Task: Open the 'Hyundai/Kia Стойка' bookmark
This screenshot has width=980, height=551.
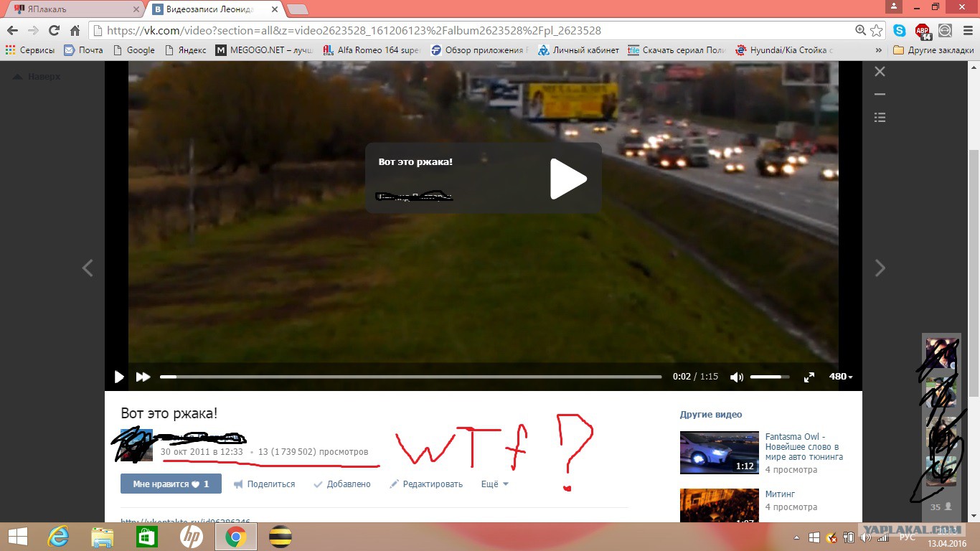Action: point(785,50)
